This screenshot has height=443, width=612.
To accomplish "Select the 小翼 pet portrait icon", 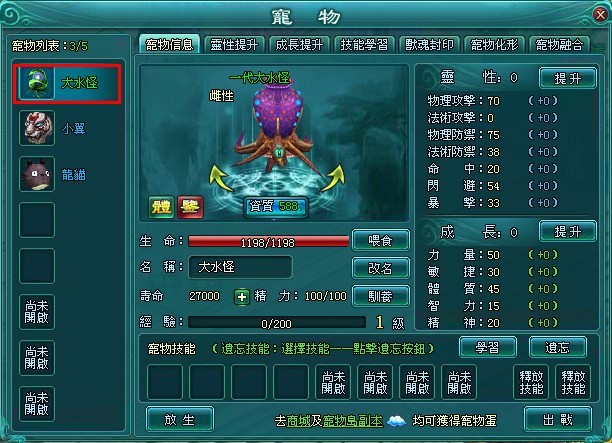I will [x=37, y=128].
